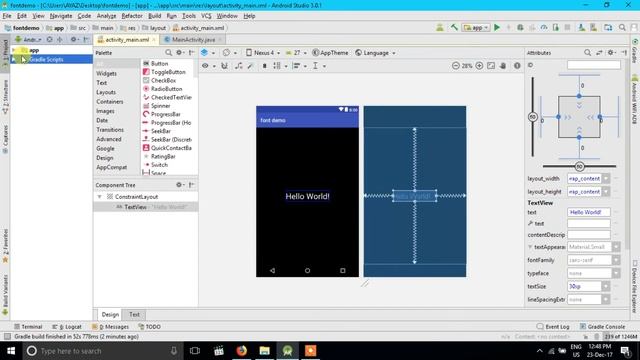640x360 pixels.
Task: Open the Language dropdown
Action: 375,53
